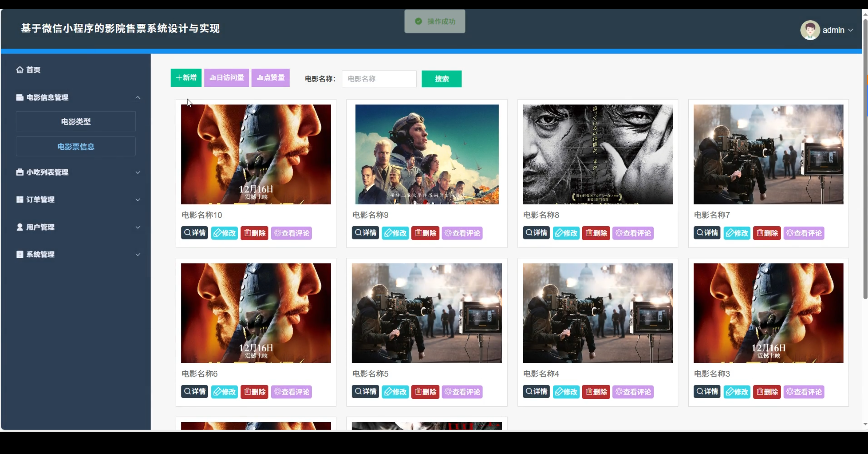Click the green 新增 add button
868x454 pixels.
click(186, 78)
